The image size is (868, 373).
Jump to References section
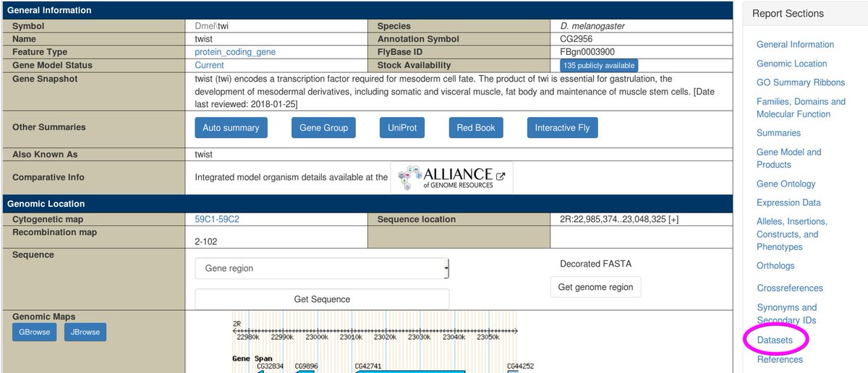780,359
